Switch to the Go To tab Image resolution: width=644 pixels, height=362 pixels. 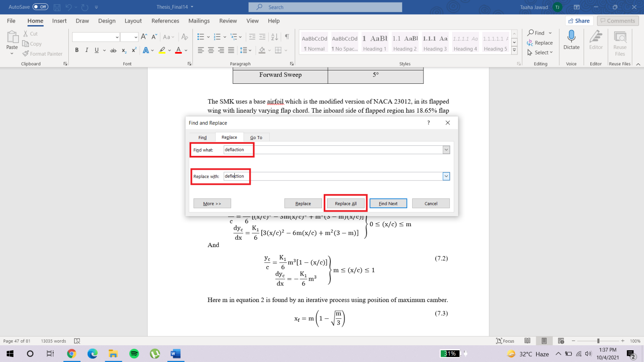pyautogui.click(x=256, y=137)
